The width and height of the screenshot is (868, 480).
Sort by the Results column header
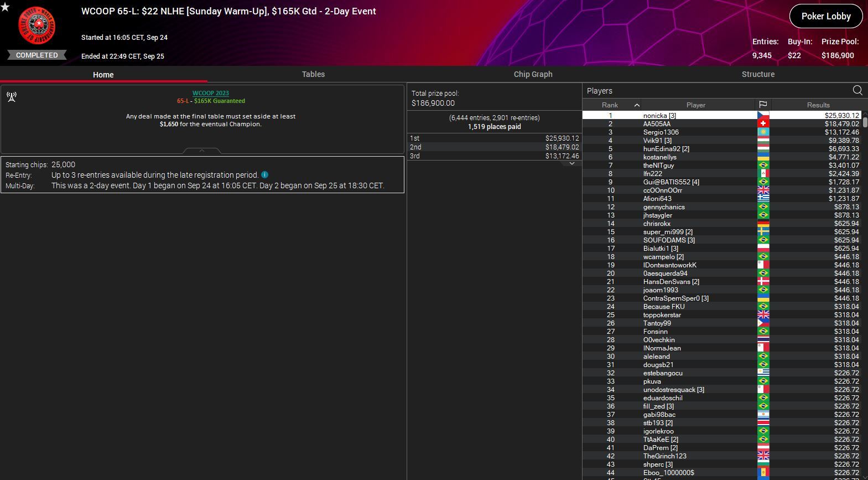click(x=818, y=105)
